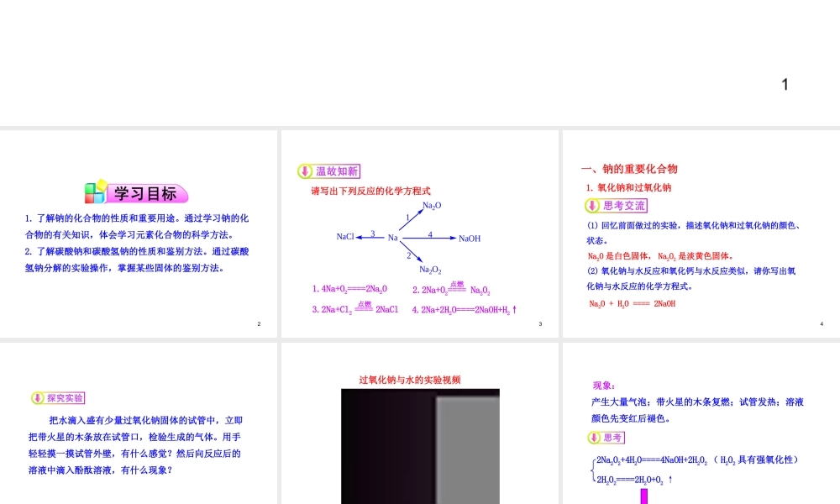The width and height of the screenshot is (840, 504).
Task: Click the arrow icon beside 思考交流
Action: 592,206
